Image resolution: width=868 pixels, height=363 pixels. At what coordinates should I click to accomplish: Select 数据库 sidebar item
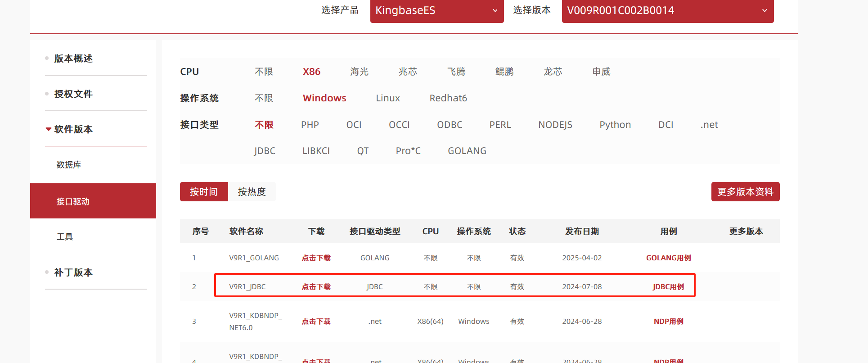pos(69,165)
